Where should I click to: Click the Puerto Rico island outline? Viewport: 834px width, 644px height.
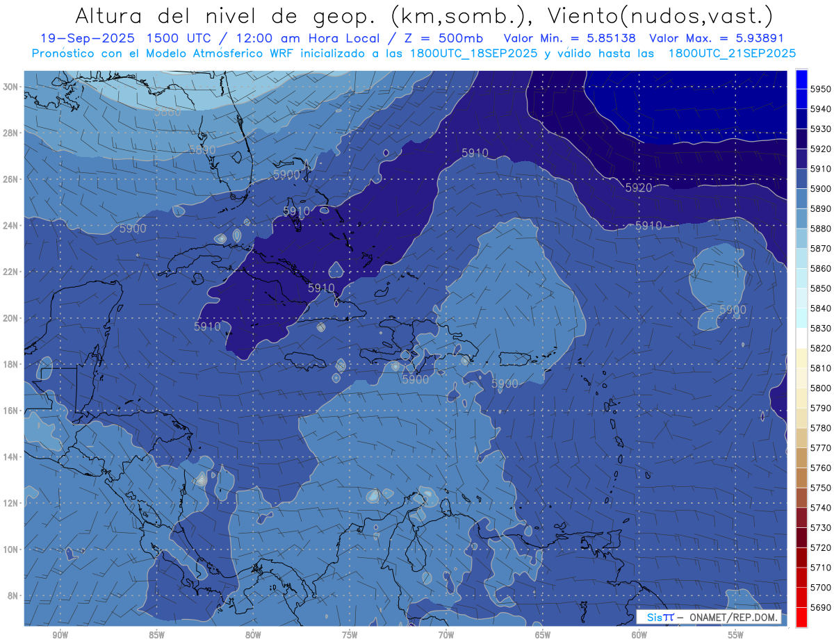coord(528,361)
